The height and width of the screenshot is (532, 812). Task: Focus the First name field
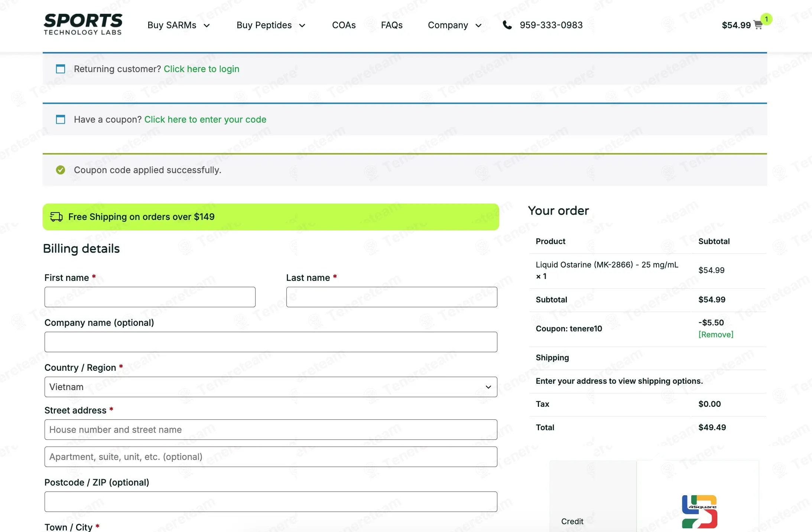tap(150, 297)
